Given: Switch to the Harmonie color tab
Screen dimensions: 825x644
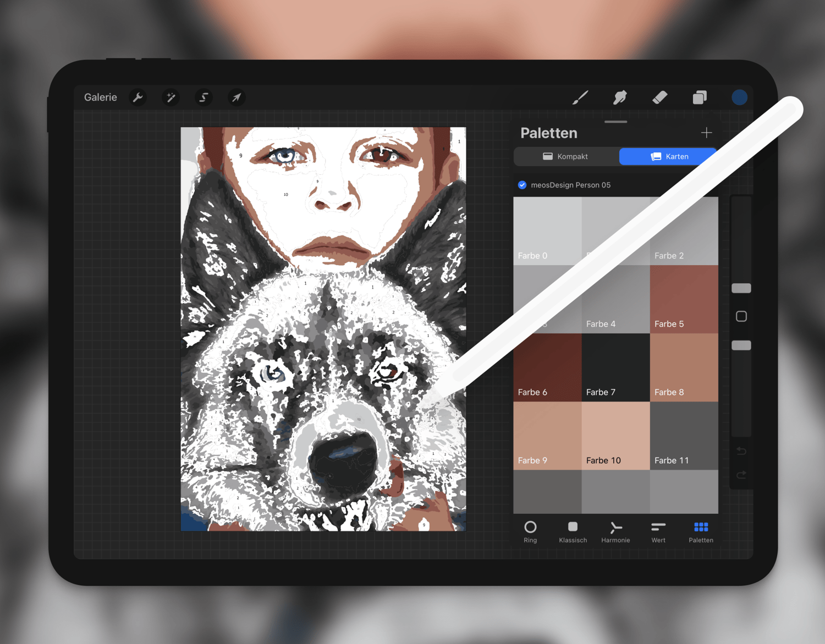Looking at the screenshot, I should point(615,532).
